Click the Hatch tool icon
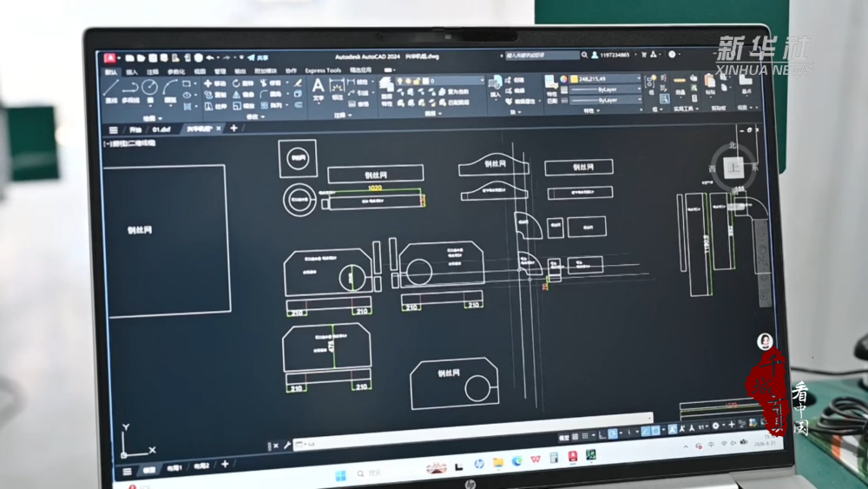868x489 pixels. (x=187, y=106)
